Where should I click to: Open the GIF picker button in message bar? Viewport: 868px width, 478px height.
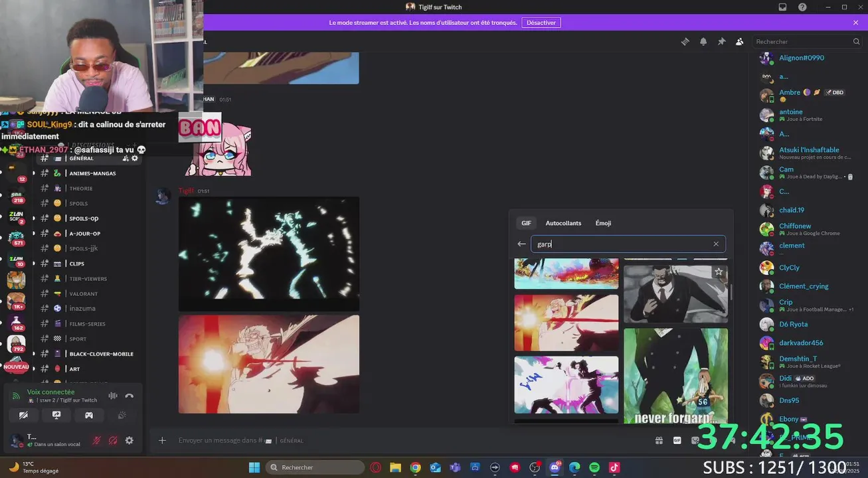click(x=677, y=440)
